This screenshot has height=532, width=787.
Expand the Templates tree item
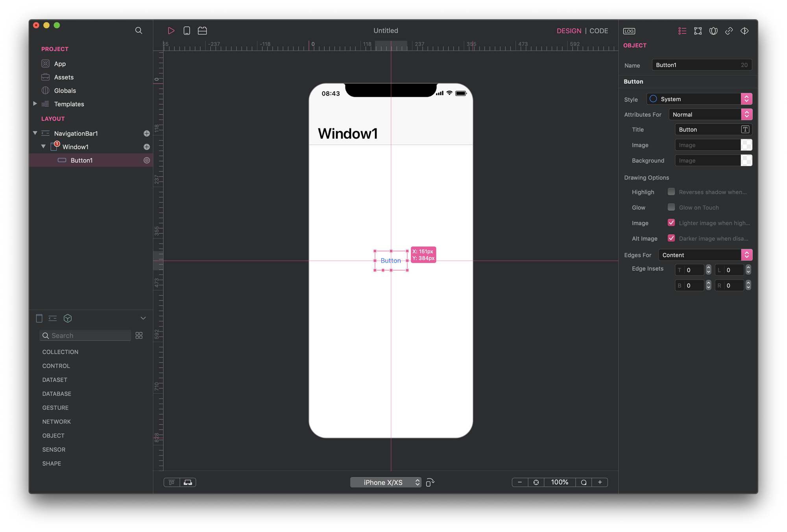pos(35,104)
